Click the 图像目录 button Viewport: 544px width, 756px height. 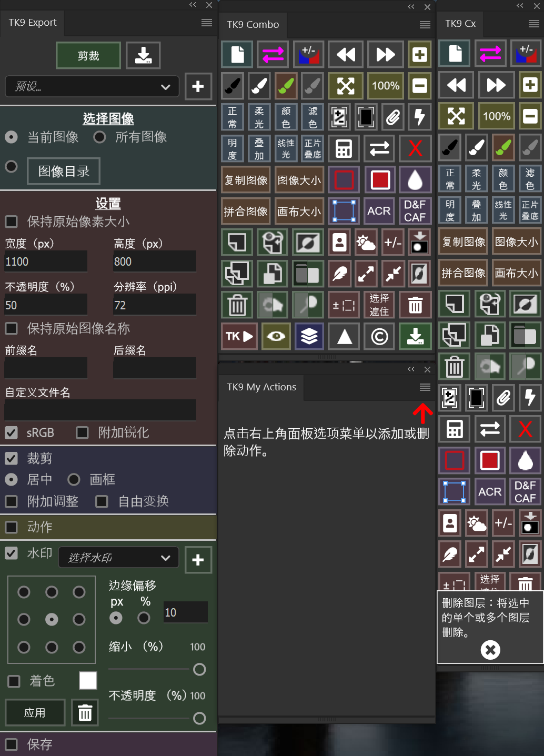(x=63, y=171)
